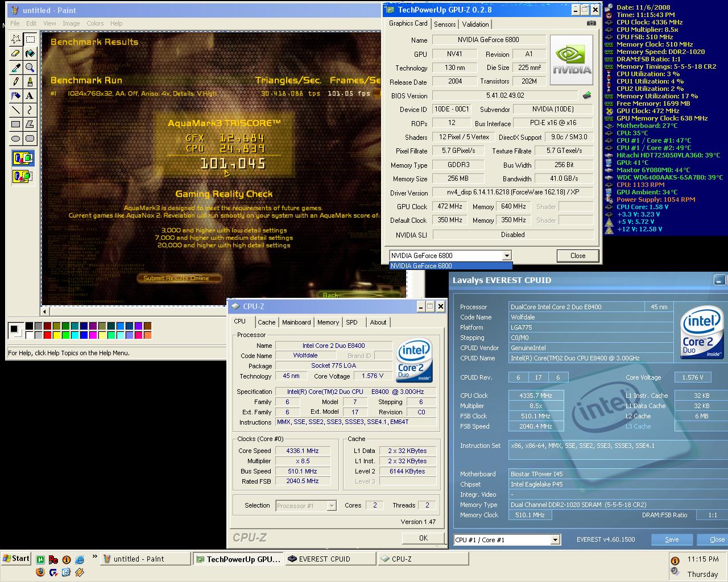
Task: Click the GPU Name field showing GeForce 6800
Action: (x=489, y=40)
